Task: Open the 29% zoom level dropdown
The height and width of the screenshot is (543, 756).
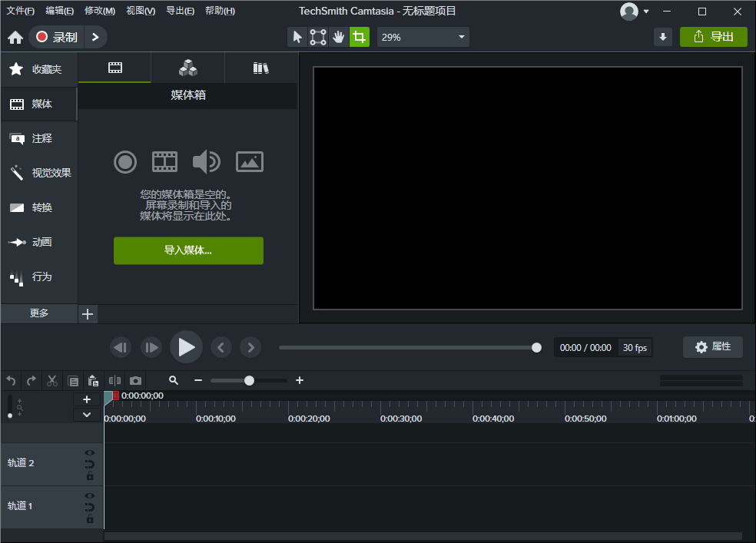Action: 423,36
